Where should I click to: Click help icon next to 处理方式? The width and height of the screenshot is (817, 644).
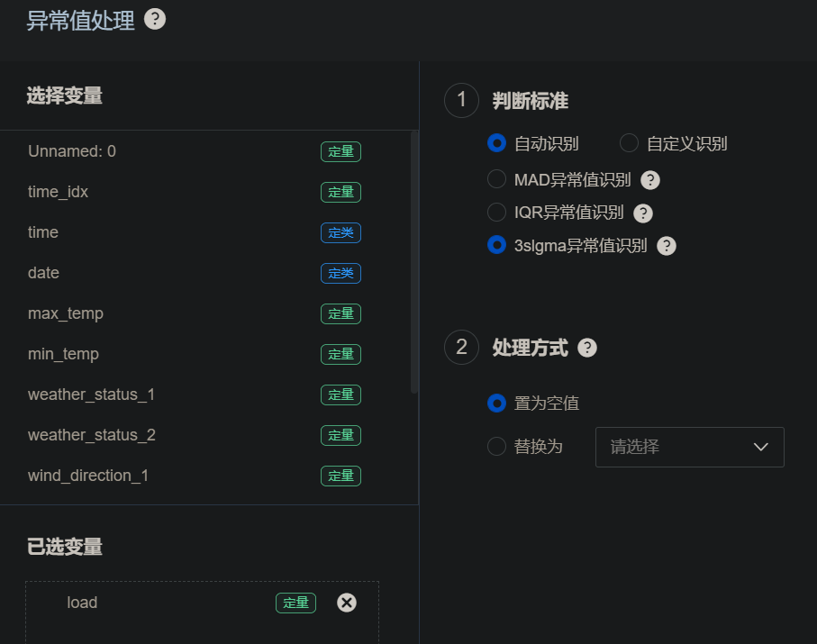coord(587,348)
